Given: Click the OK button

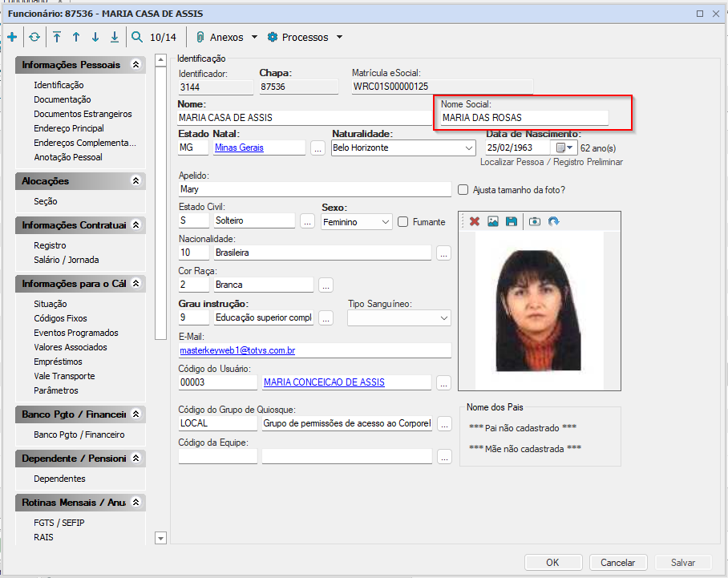Looking at the screenshot, I should [553, 562].
